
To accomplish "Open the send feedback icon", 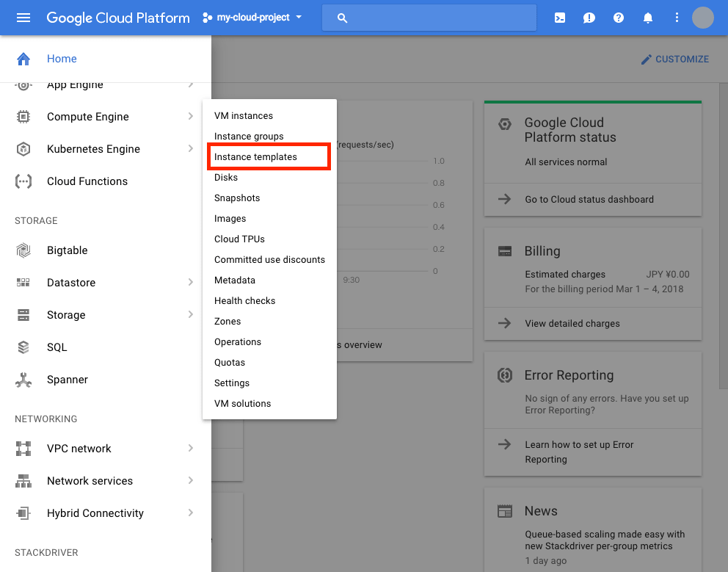I will pyautogui.click(x=589, y=18).
